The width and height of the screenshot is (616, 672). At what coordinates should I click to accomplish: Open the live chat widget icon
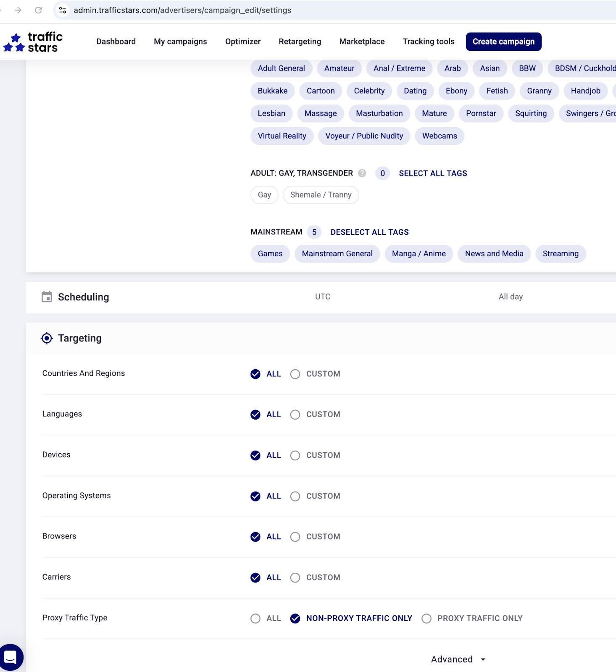pos(10,657)
